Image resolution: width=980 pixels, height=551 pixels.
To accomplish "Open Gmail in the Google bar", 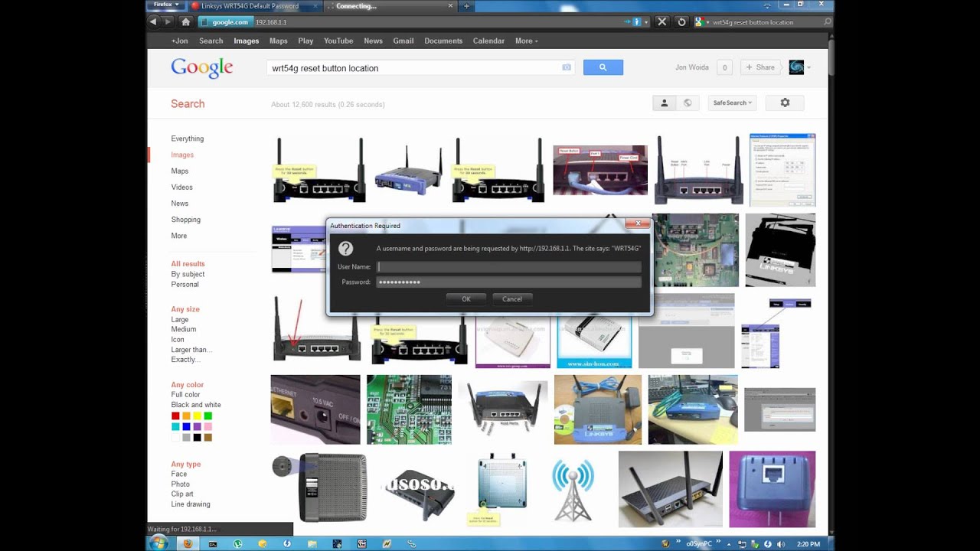I will pos(403,41).
